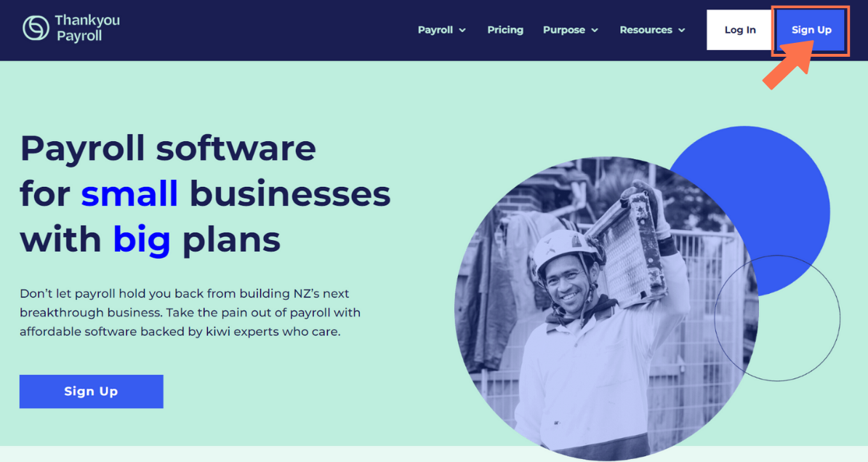Viewport: 868px width, 462px height.
Task: Open the Payroll navigation menu
Action: click(x=435, y=30)
